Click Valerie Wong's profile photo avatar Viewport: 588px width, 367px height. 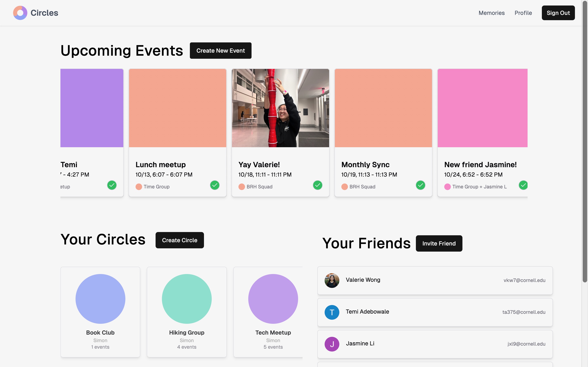coord(332,280)
